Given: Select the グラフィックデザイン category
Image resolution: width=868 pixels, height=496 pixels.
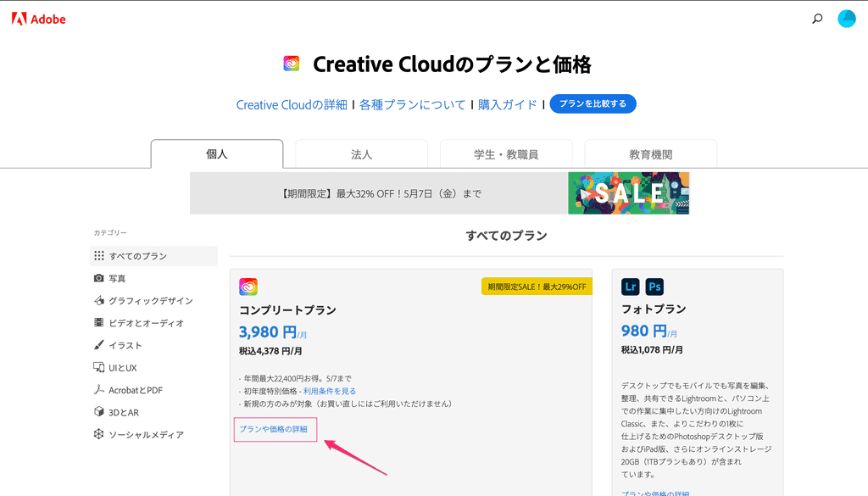Looking at the screenshot, I should click(x=150, y=301).
